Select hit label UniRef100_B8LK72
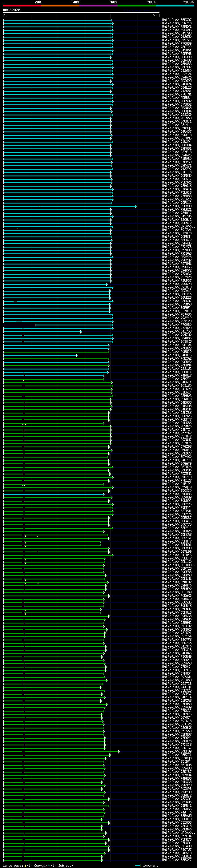 point(177,240)
